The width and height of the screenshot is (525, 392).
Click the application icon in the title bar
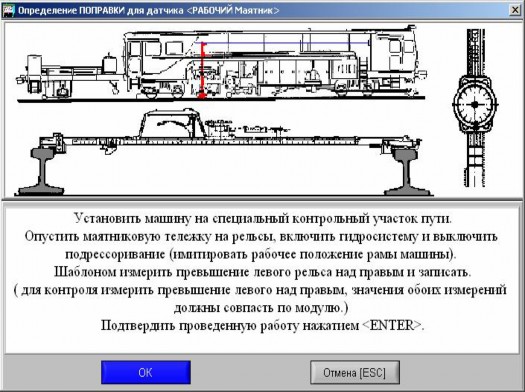9,10
